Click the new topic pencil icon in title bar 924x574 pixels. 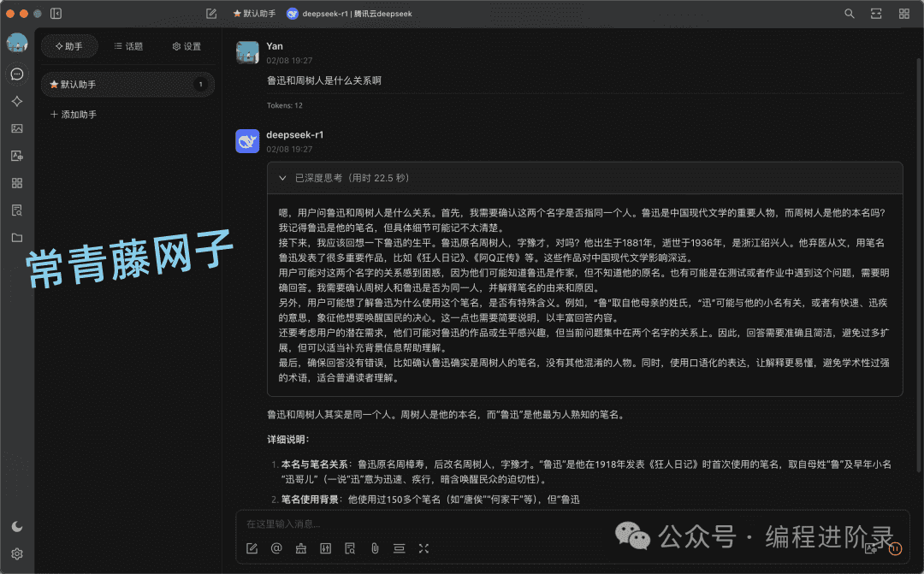211,14
